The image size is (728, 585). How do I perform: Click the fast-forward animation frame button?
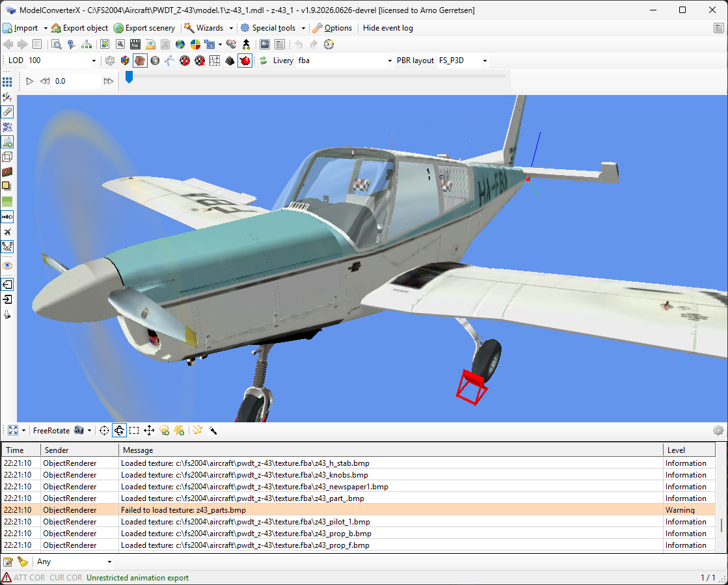click(108, 81)
